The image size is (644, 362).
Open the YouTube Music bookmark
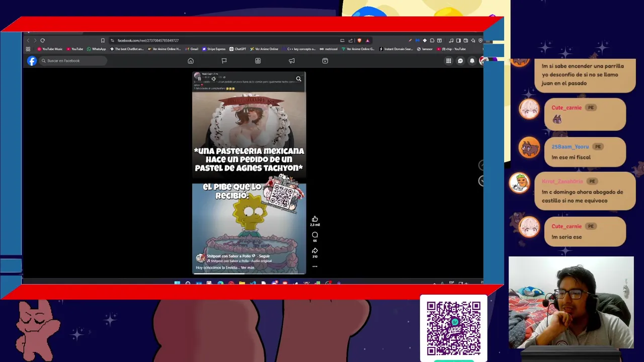click(50, 49)
